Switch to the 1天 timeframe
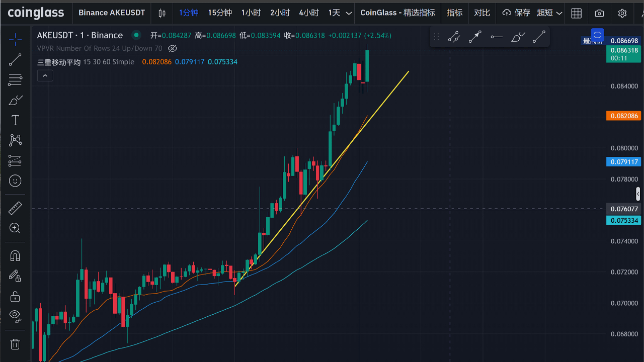 click(x=334, y=13)
